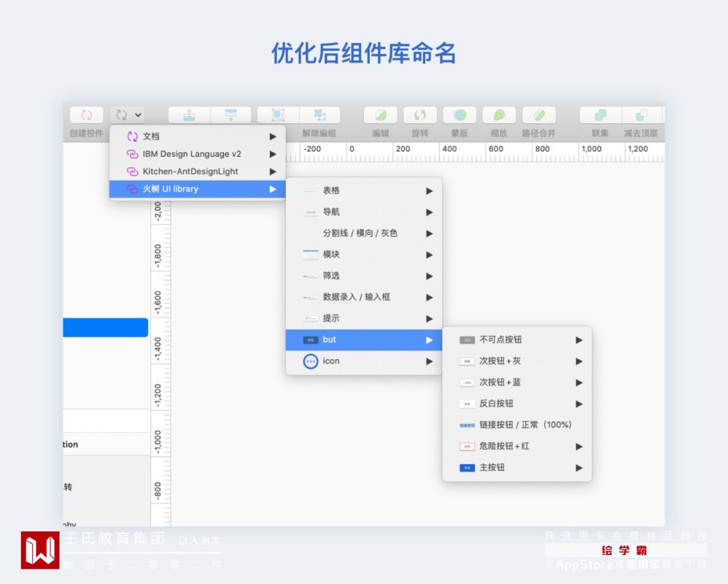Choose 表格 in the library submenu
This screenshot has height=584, width=728.
tap(364, 191)
